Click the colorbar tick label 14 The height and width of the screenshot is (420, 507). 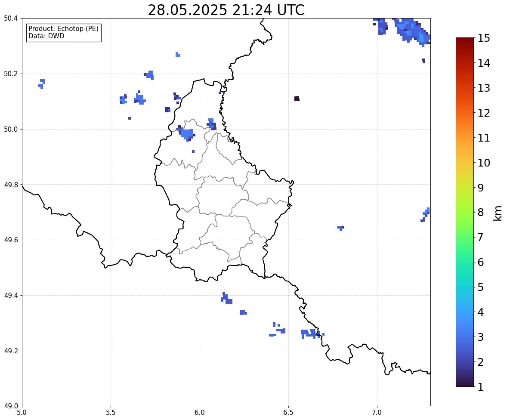click(x=484, y=63)
